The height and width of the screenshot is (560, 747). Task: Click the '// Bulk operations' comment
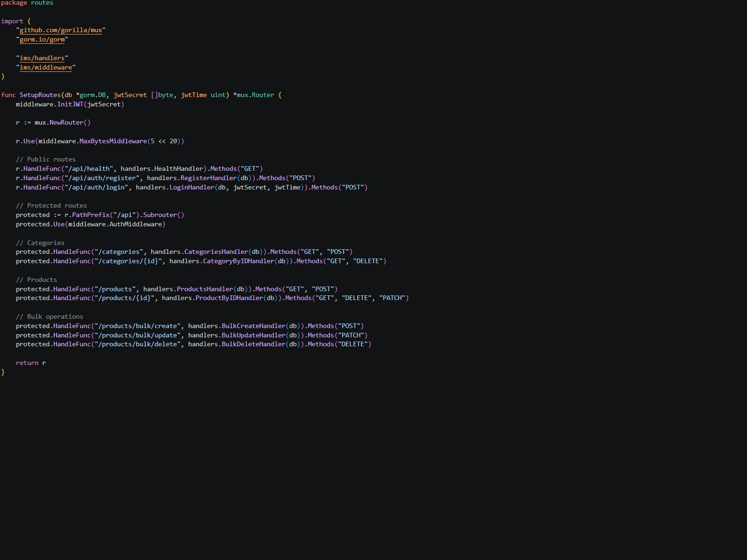point(49,316)
